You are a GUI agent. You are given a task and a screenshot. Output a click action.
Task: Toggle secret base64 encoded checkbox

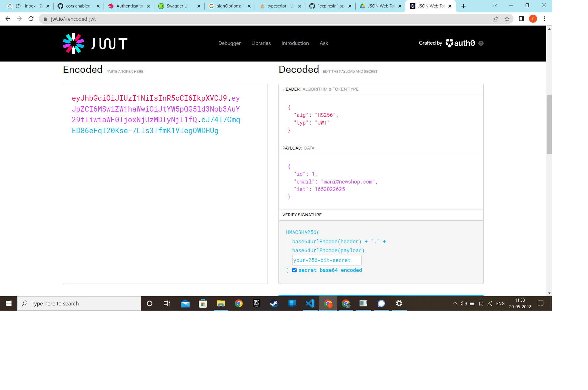(x=294, y=270)
